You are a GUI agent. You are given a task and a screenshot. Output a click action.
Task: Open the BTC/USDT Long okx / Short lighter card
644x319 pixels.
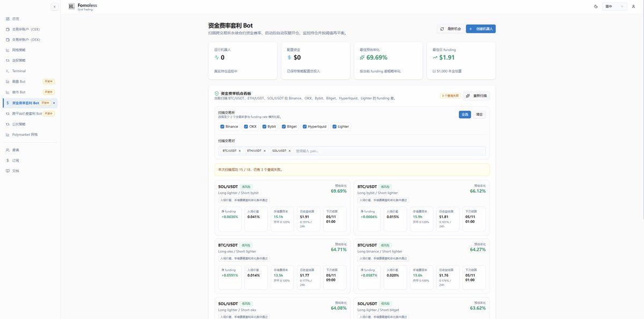pos(282,266)
